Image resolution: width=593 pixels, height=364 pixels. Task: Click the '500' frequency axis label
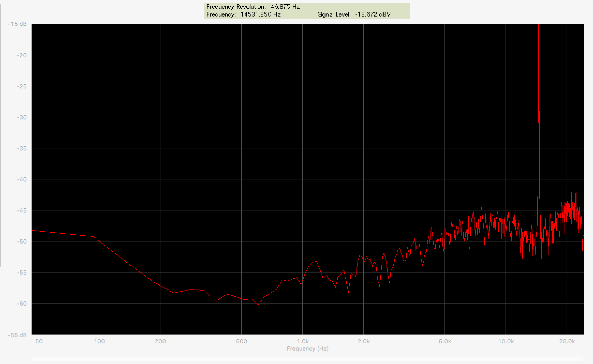coord(241,341)
